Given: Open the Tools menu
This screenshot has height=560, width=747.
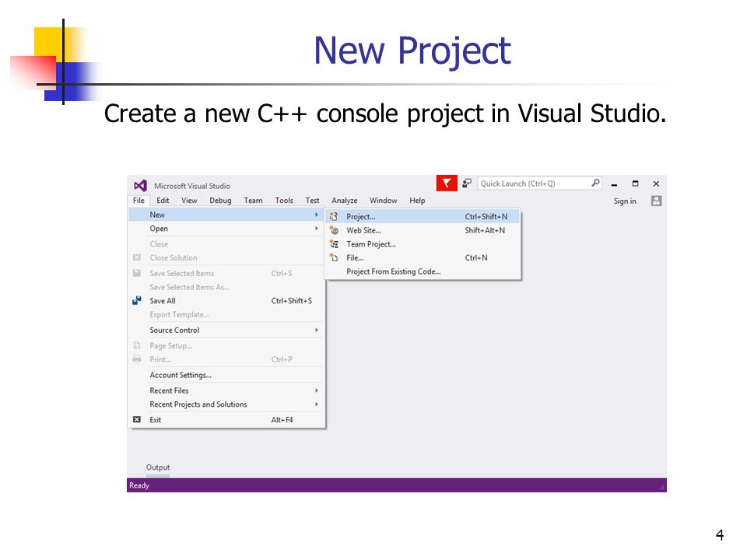Looking at the screenshot, I should pyautogui.click(x=284, y=201).
